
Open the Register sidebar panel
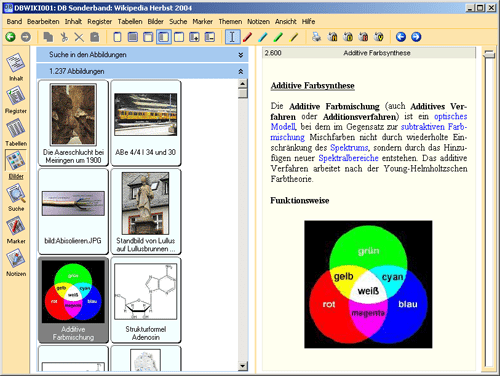(16, 99)
